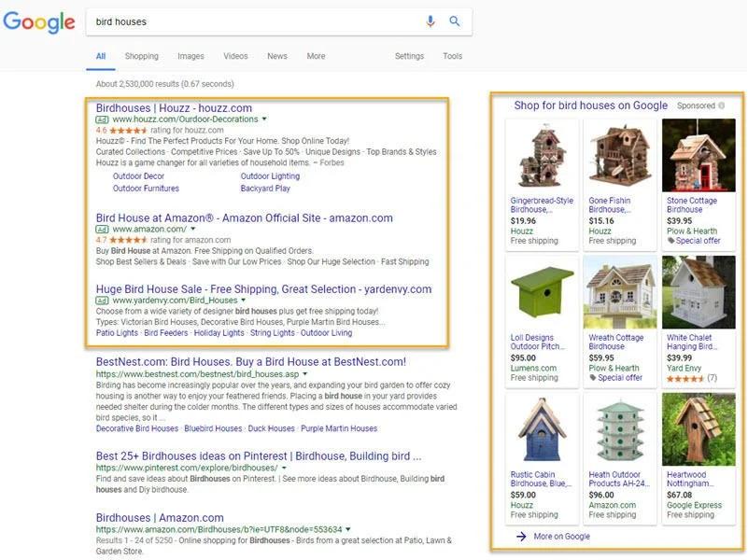Expand dropdown arrow next to yardenvy.com Bird_Houses URL
748x560 pixels.
pos(244,301)
